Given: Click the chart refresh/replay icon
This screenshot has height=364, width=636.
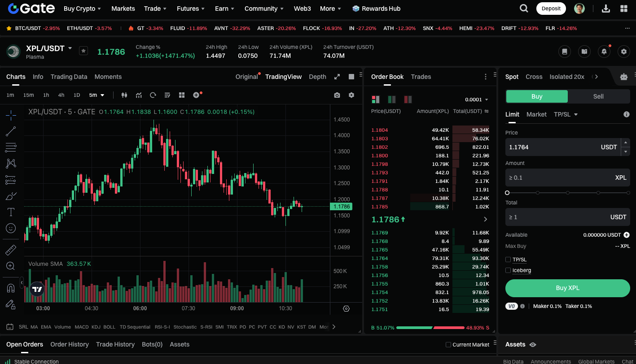Looking at the screenshot, I should point(153,95).
